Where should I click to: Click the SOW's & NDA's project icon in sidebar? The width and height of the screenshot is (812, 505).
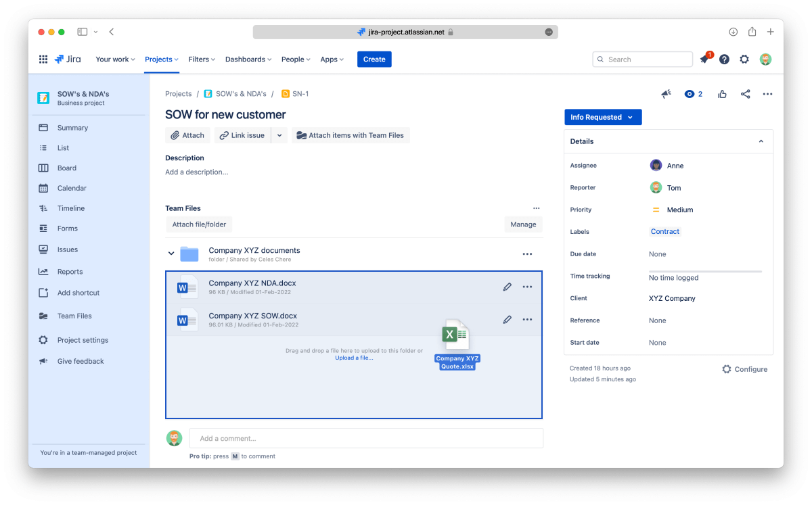(43, 98)
